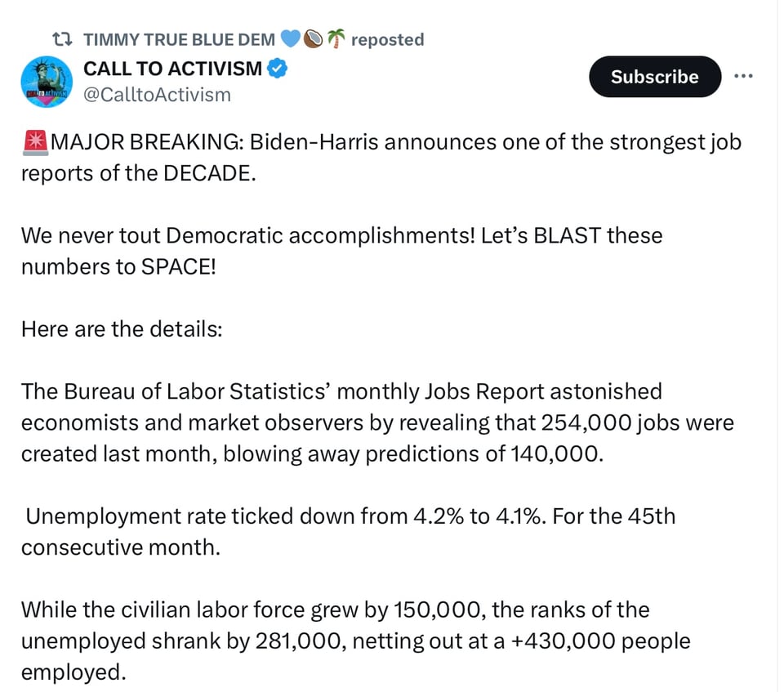Open the @CalltoActivism handle link
The image size is (784, 692).
(x=157, y=95)
